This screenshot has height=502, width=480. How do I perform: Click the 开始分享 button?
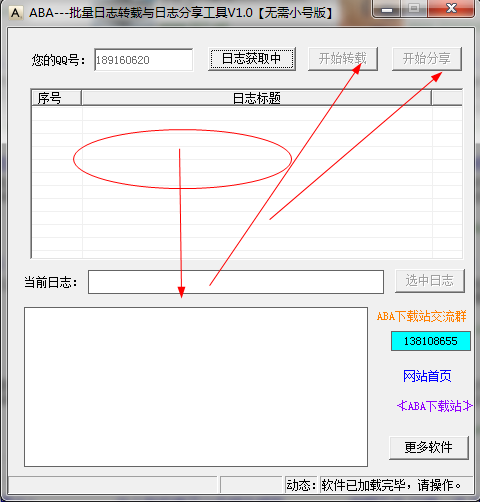point(427,59)
